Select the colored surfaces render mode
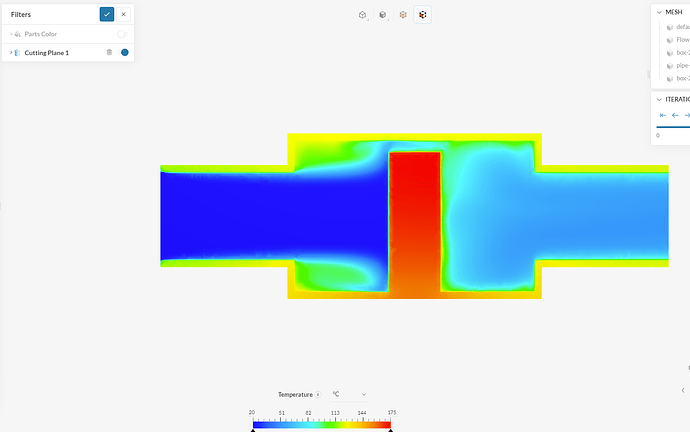 [x=422, y=15]
